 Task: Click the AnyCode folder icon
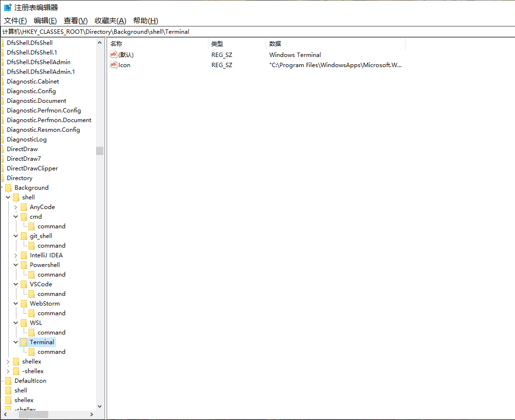pyautogui.click(x=24, y=207)
